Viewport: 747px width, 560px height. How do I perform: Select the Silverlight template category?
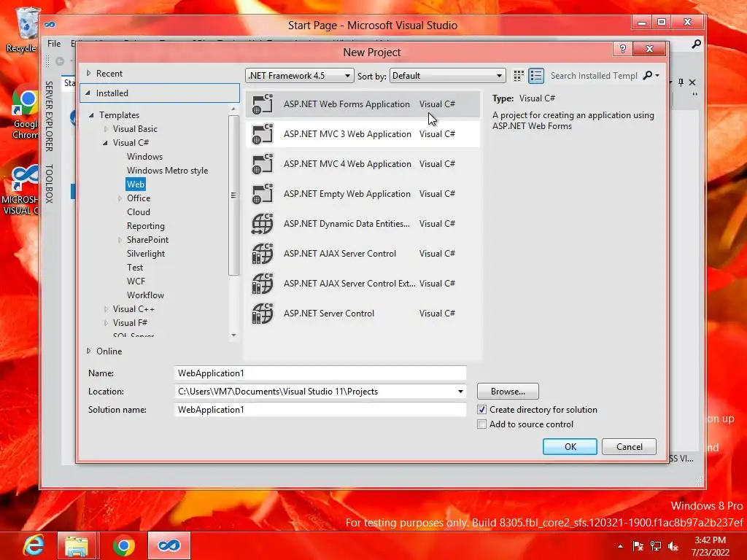pyautogui.click(x=146, y=254)
